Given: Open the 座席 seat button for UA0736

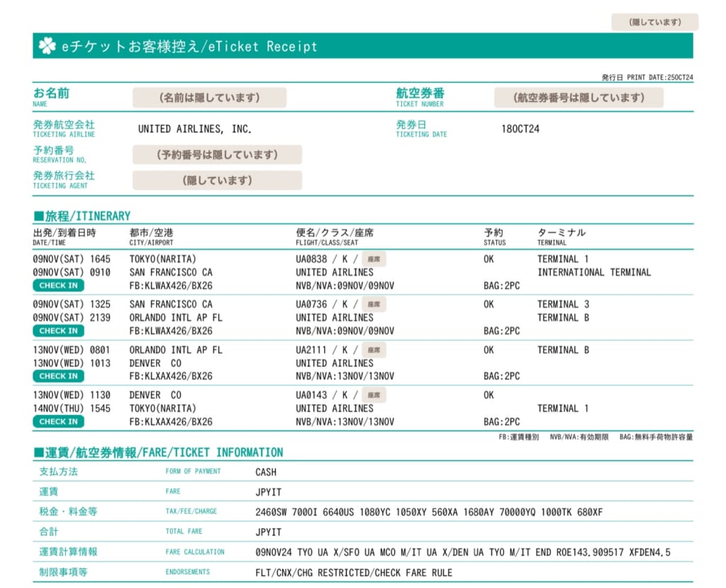Looking at the screenshot, I should tap(374, 304).
